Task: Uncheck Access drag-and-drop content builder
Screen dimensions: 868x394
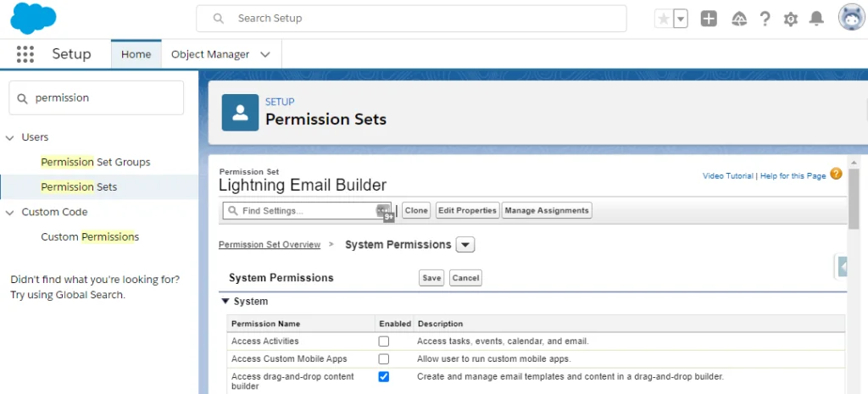Action: tap(384, 377)
